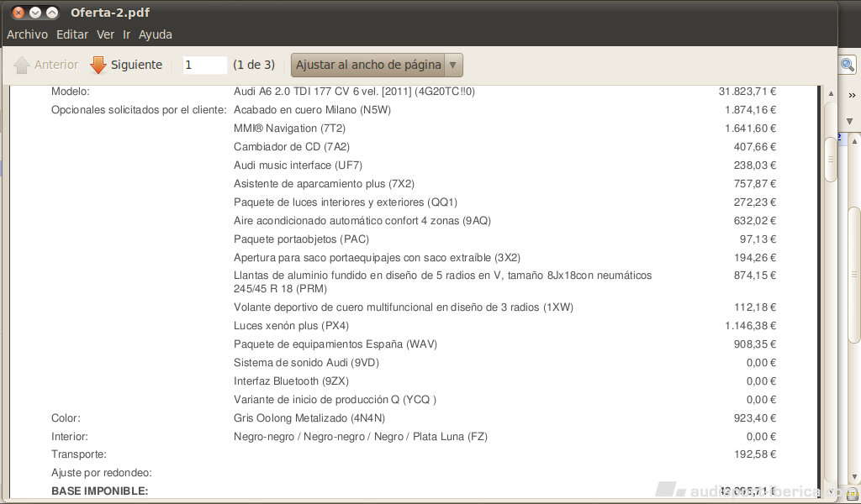
Task: Minimize the Oferta-2.pdf viewer window
Action: coord(35,12)
